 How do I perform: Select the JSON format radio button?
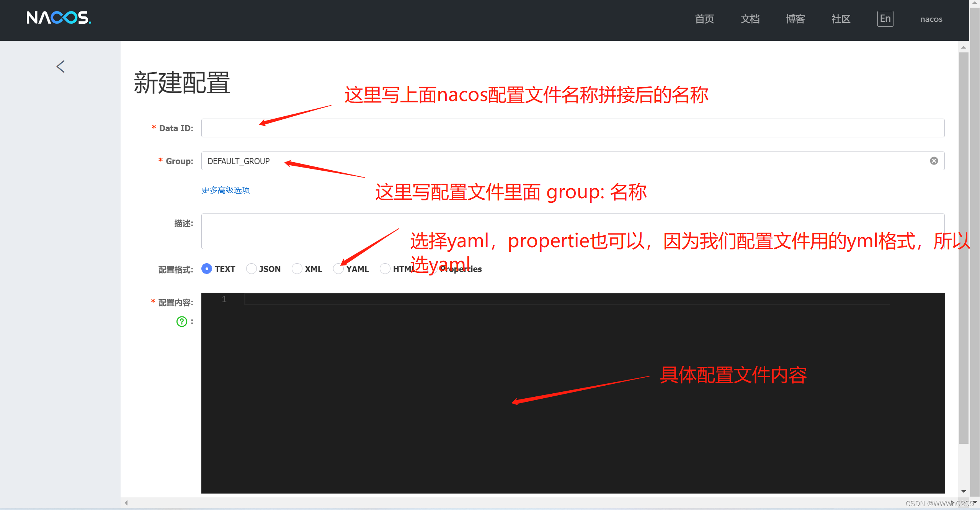pyautogui.click(x=251, y=269)
